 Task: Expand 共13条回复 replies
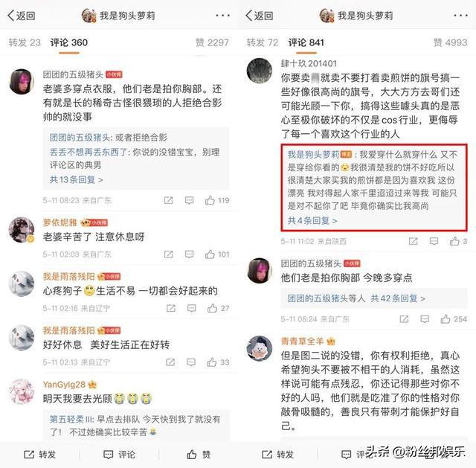pos(76,180)
